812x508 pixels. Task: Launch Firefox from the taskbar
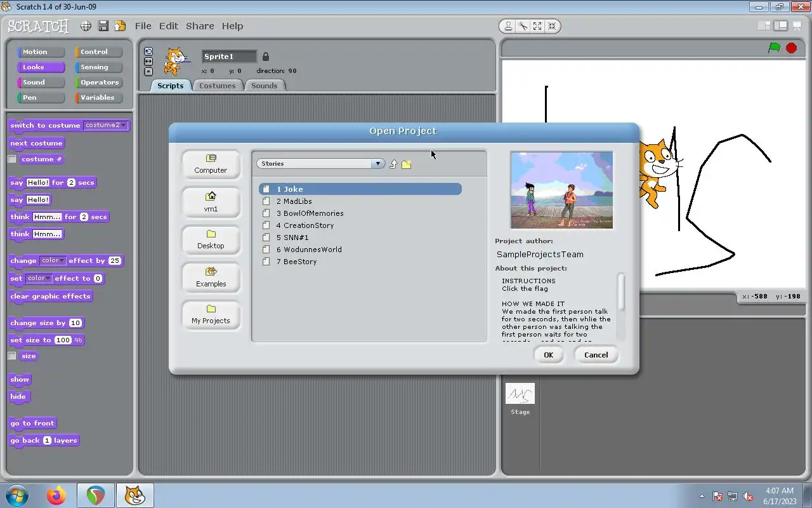click(x=56, y=495)
